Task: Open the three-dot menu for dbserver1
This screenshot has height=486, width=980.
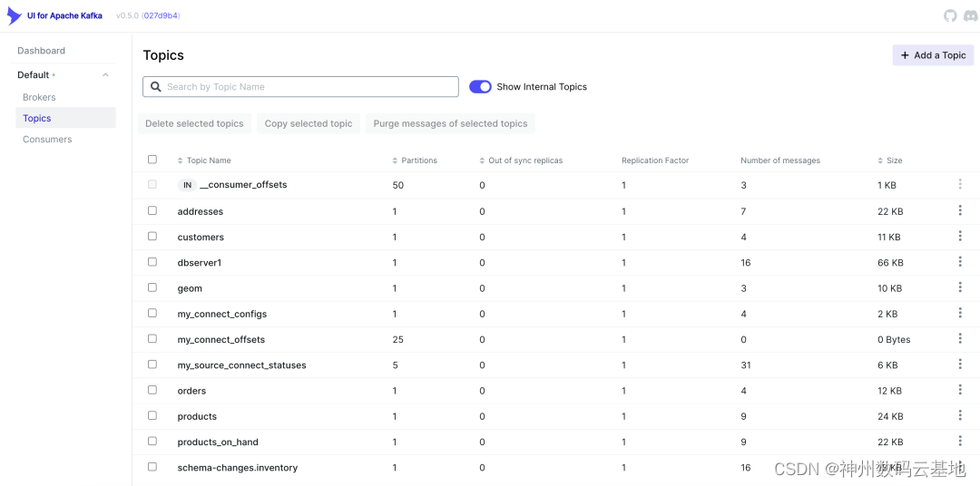Action: [960, 262]
